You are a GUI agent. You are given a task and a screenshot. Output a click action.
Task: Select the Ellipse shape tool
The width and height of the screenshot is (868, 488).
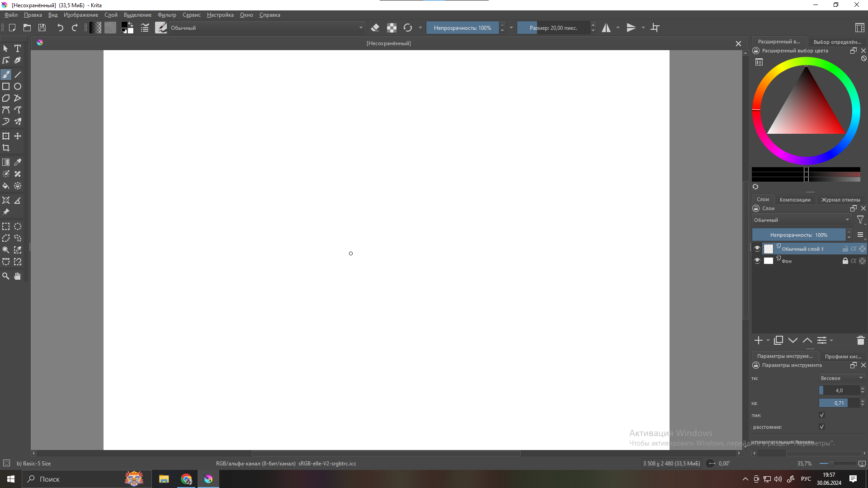(x=18, y=87)
